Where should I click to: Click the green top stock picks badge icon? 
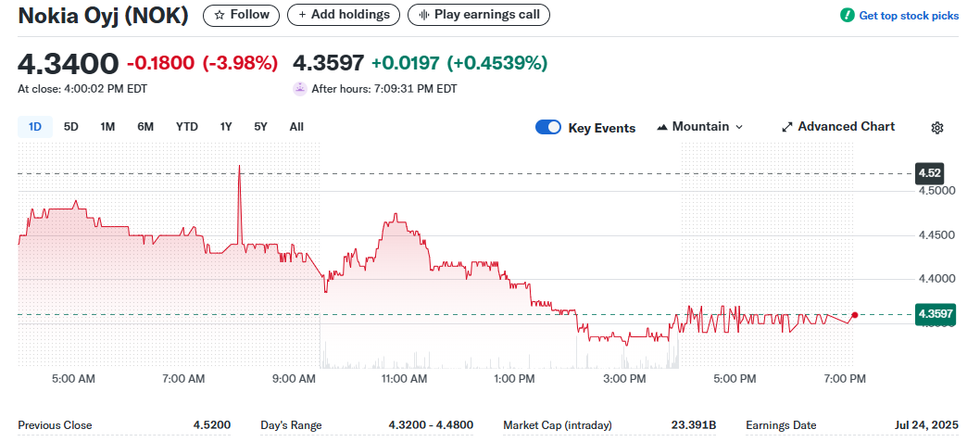847,15
